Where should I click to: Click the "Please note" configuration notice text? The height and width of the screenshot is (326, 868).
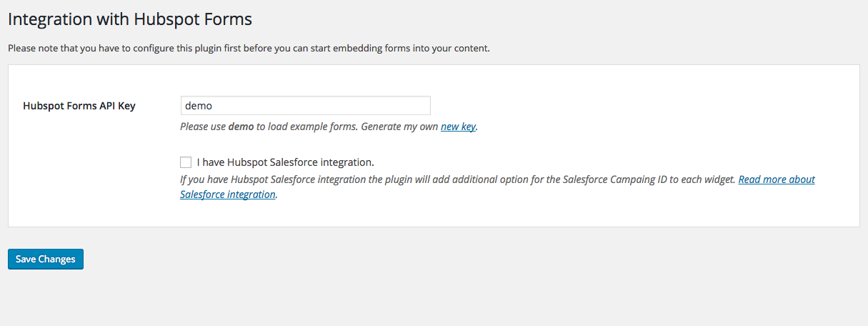click(248, 49)
